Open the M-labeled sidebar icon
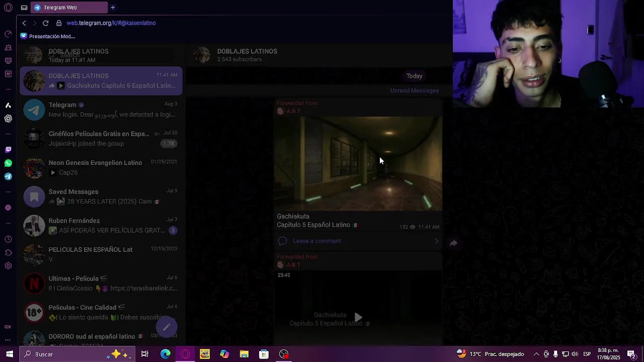The height and width of the screenshot is (362, 644). [x=8, y=74]
